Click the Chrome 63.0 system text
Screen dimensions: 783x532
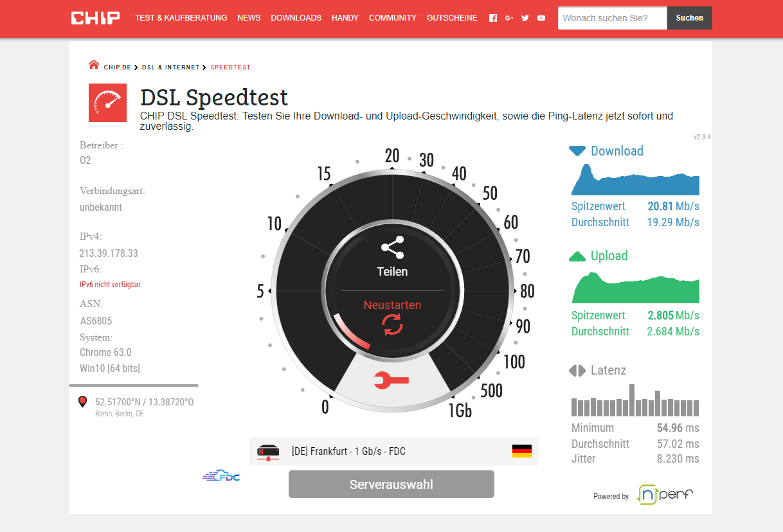pyautogui.click(x=105, y=353)
